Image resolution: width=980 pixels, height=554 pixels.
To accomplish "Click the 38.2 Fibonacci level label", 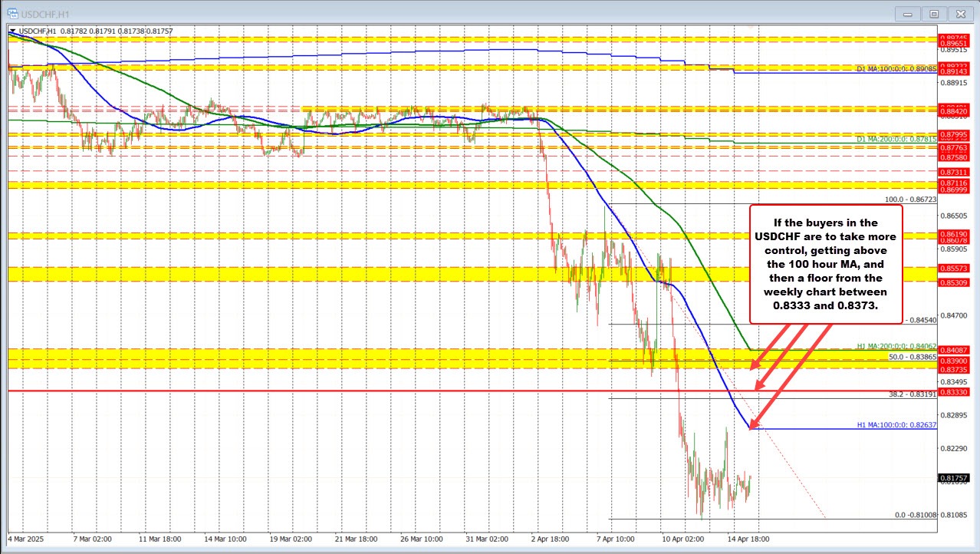I will coord(911,394).
